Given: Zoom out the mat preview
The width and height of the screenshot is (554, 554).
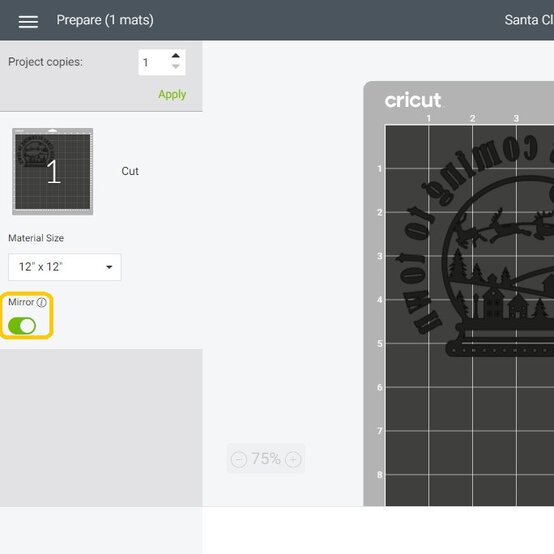Looking at the screenshot, I should click(x=239, y=459).
